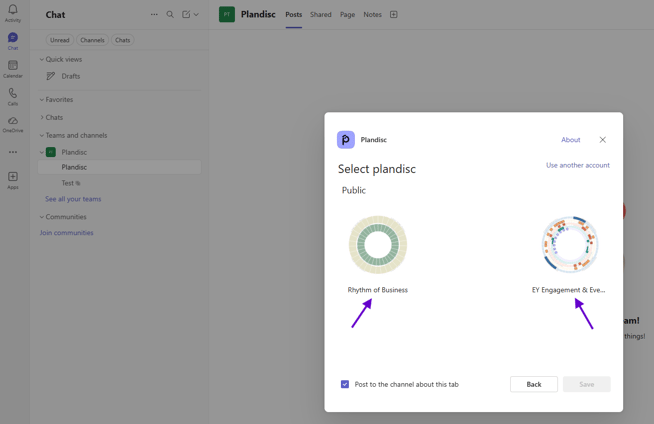This screenshot has width=654, height=424.
Task: Filter chat list by Channels
Action: (92, 40)
